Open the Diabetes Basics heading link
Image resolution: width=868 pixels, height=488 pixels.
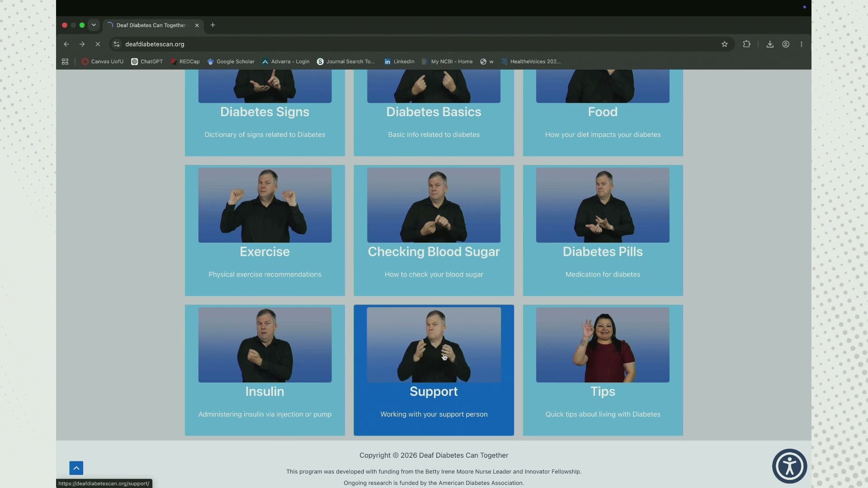tap(434, 112)
